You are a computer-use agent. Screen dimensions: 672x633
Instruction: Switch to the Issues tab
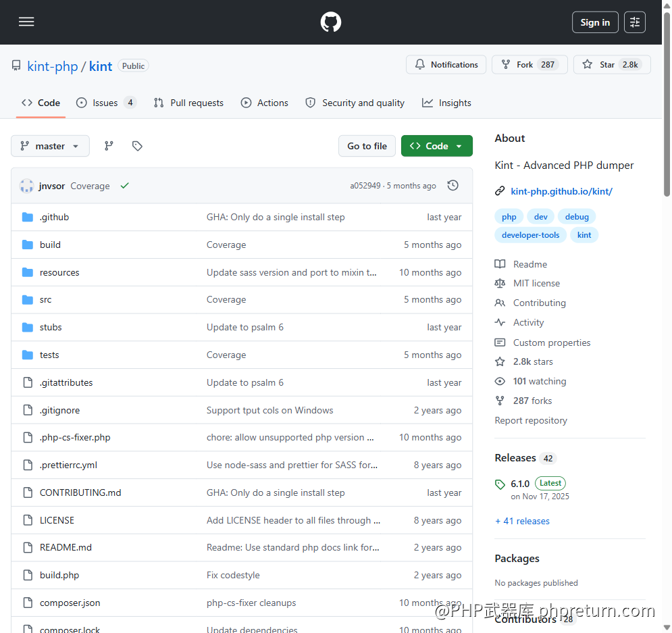click(106, 103)
